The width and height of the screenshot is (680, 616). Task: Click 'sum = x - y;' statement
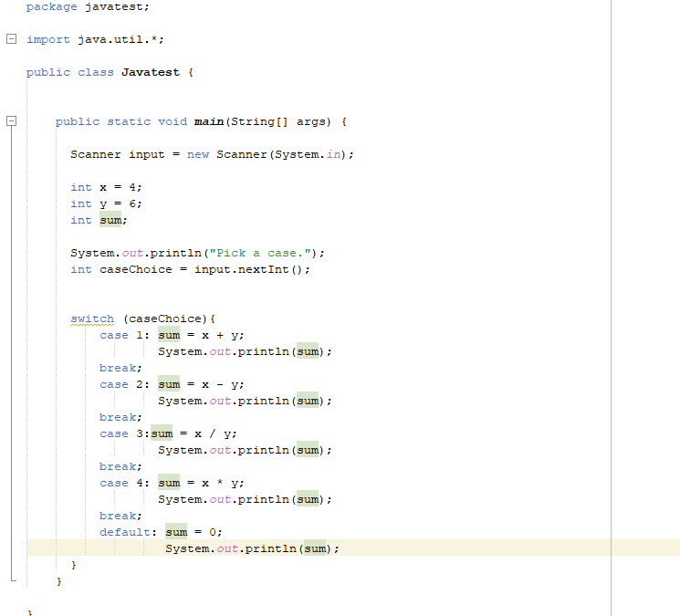[x=201, y=384]
